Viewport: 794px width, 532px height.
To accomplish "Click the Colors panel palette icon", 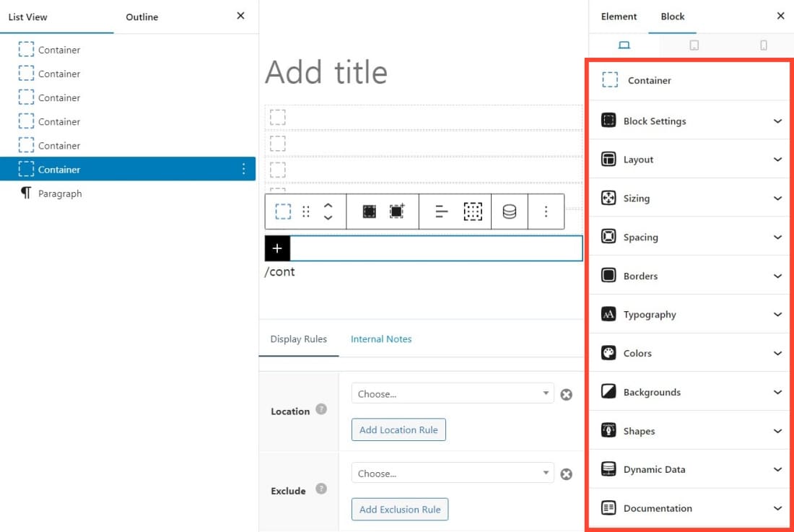I will [608, 353].
